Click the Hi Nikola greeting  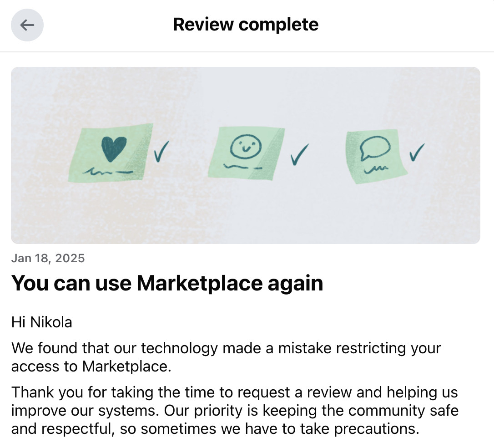(41, 322)
